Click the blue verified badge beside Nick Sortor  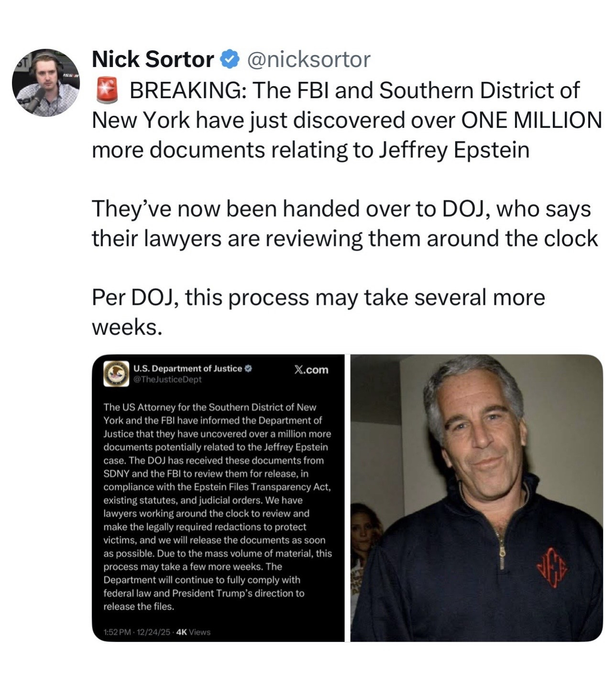click(230, 59)
